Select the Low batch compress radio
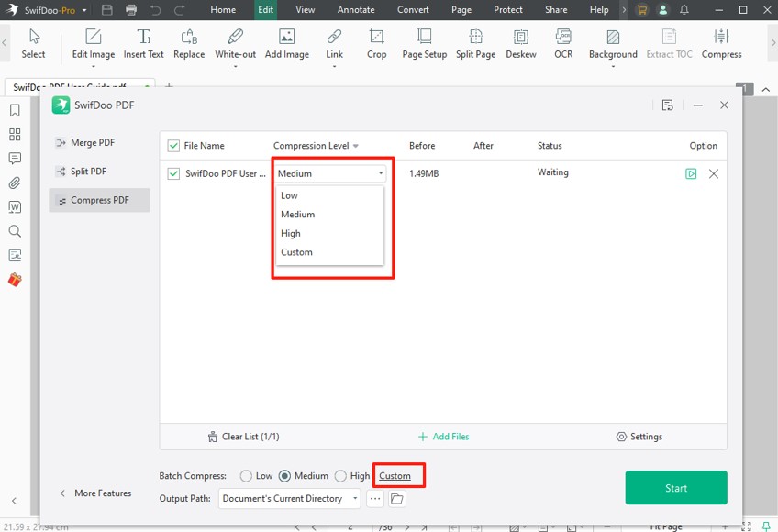The width and height of the screenshot is (778, 532). [246, 476]
